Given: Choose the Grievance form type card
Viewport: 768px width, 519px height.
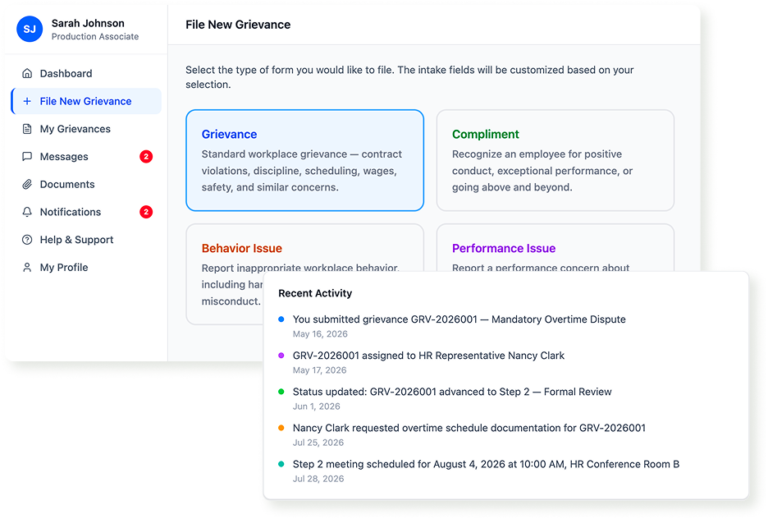Looking at the screenshot, I should [x=305, y=160].
